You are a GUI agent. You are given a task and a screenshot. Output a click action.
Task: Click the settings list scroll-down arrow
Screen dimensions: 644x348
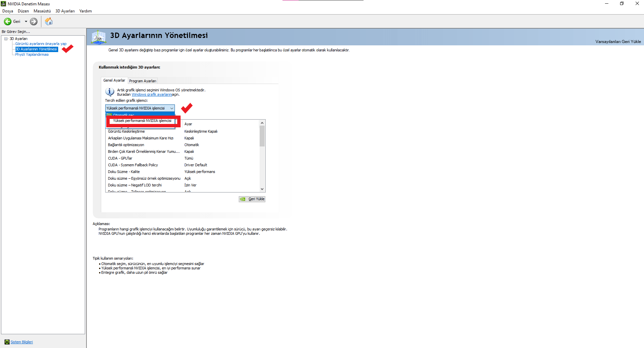pyautogui.click(x=262, y=189)
